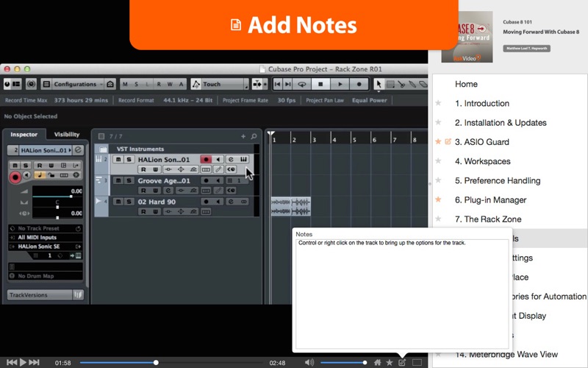Adjust the player volume slider
Image resolution: width=588 pixels, height=368 pixels.
point(343,362)
